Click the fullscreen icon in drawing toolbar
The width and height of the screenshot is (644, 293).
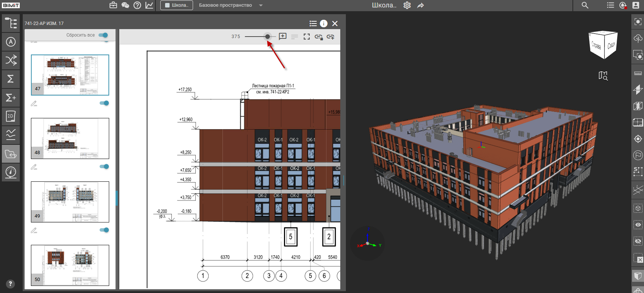pyautogui.click(x=307, y=37)
